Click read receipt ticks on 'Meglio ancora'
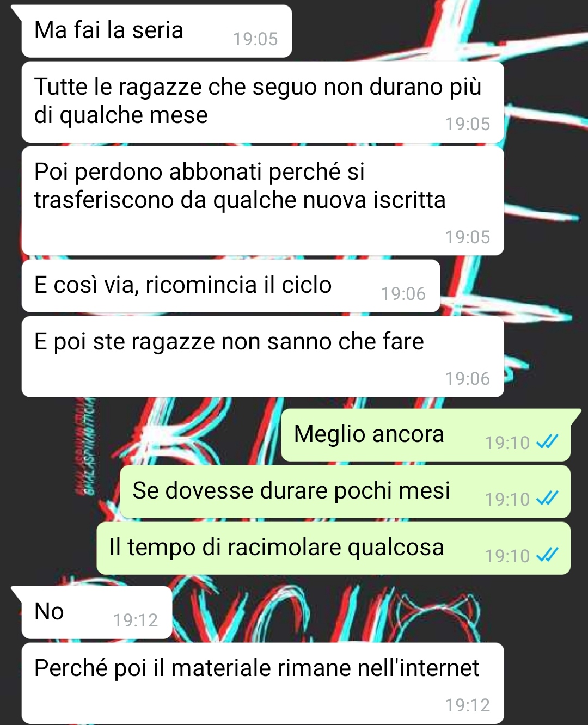Screen dimensions: 588x725 pos(547,442)
